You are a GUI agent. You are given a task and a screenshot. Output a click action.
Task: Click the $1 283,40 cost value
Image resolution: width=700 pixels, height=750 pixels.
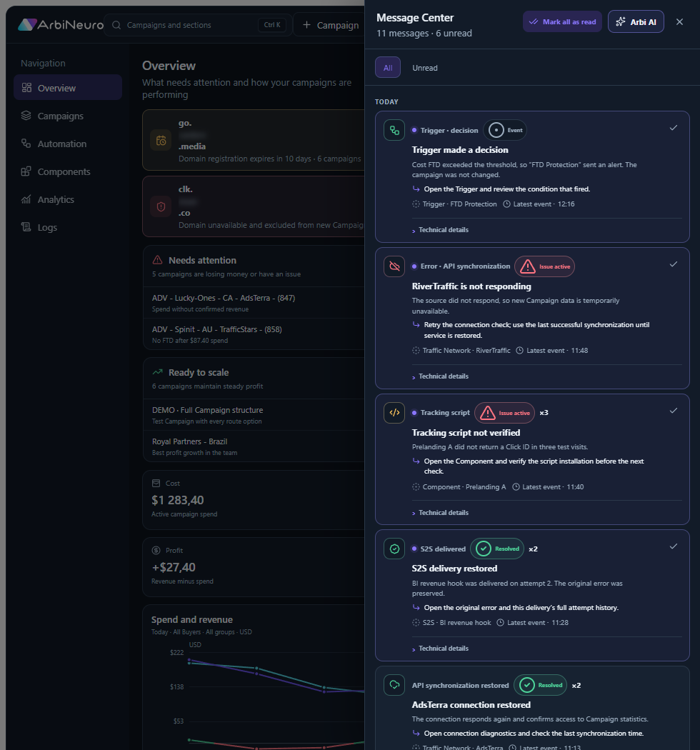click(178, 500)
